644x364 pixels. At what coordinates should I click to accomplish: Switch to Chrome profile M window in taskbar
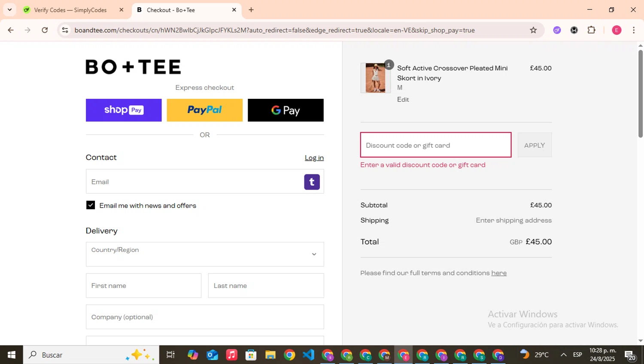(x=384, y=355)
